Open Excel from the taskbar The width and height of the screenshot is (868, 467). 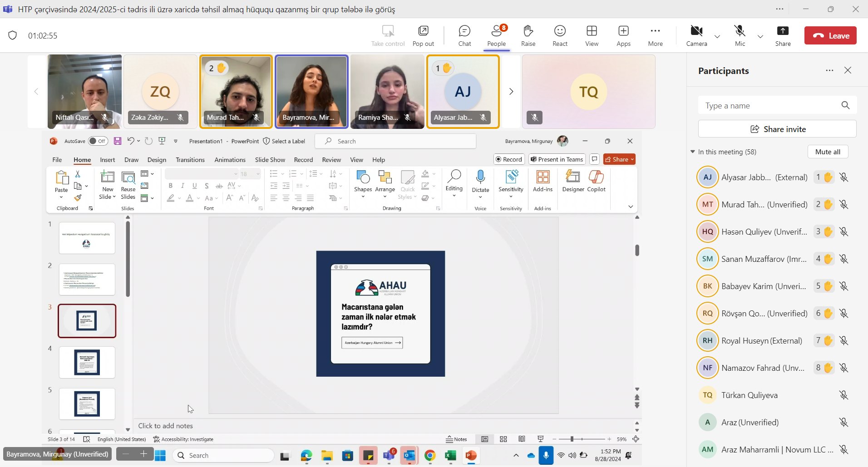450,455
